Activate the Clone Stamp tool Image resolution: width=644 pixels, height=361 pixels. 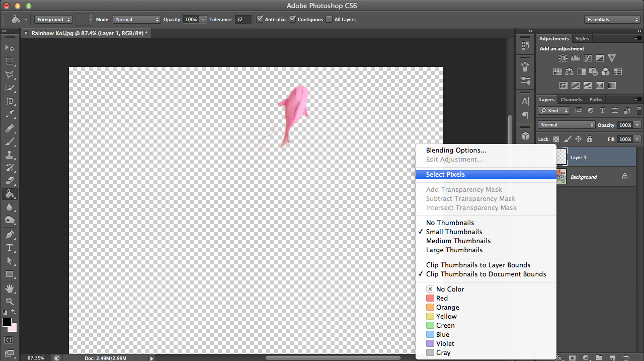pyautogui.click(x=9, y=155)
